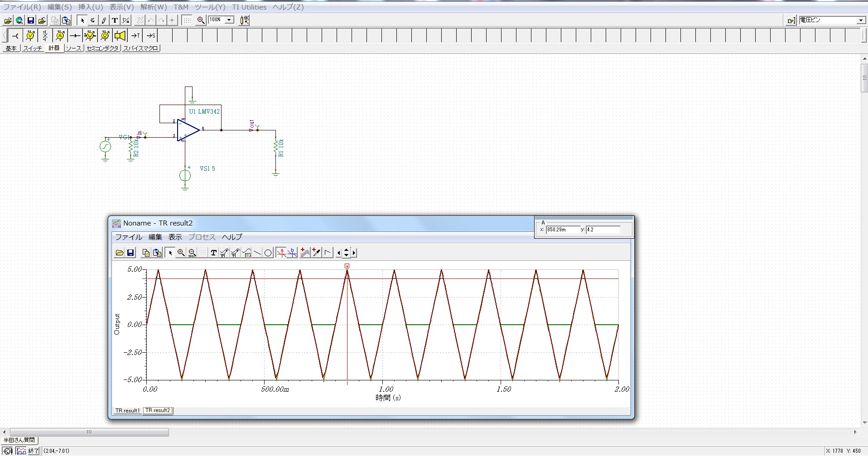Switch to the ソース component tab
Image resolution: width=868 pixels, height=456 pixels.
(x=73, y=48)
